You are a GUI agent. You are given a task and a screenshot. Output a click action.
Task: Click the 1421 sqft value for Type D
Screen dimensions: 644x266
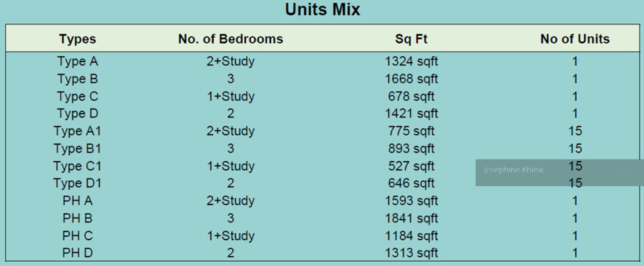(411, 114)
